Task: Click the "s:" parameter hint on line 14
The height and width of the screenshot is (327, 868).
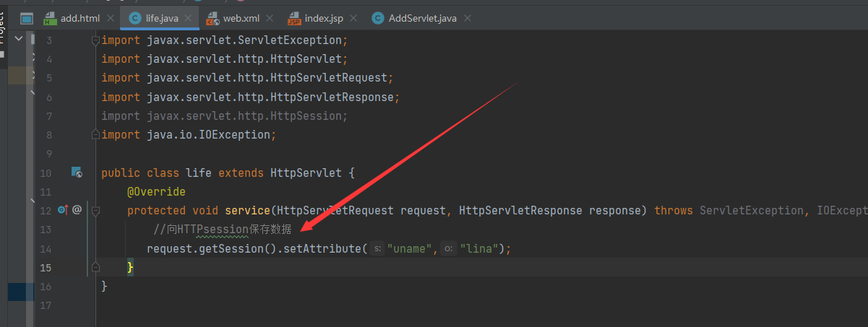Action: [378, 248]
